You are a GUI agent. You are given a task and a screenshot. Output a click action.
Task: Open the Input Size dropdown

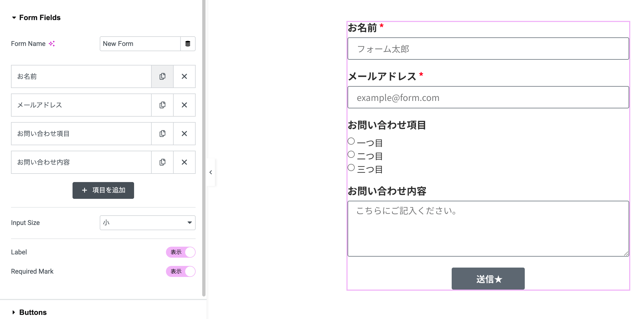[147, 222]
